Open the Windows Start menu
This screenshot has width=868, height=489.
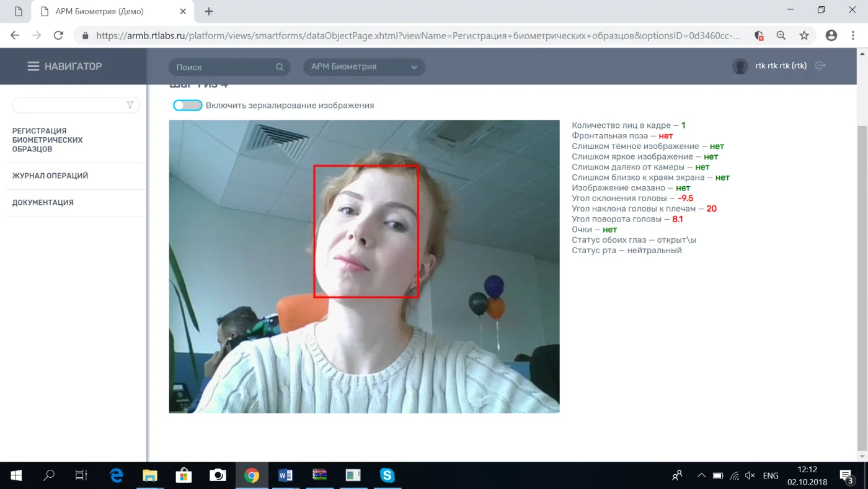point(16,475)
